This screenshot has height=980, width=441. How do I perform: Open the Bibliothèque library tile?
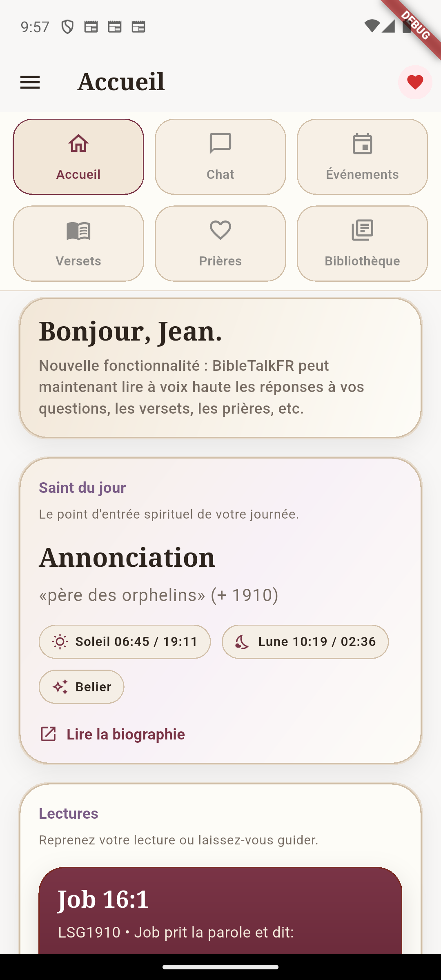(x=362, y=243)
